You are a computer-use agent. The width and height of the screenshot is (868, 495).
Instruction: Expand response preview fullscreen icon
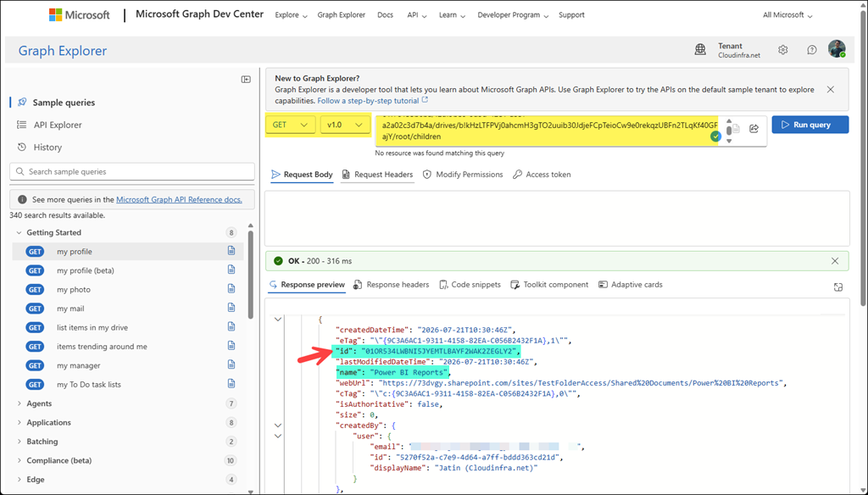point(838,286)
